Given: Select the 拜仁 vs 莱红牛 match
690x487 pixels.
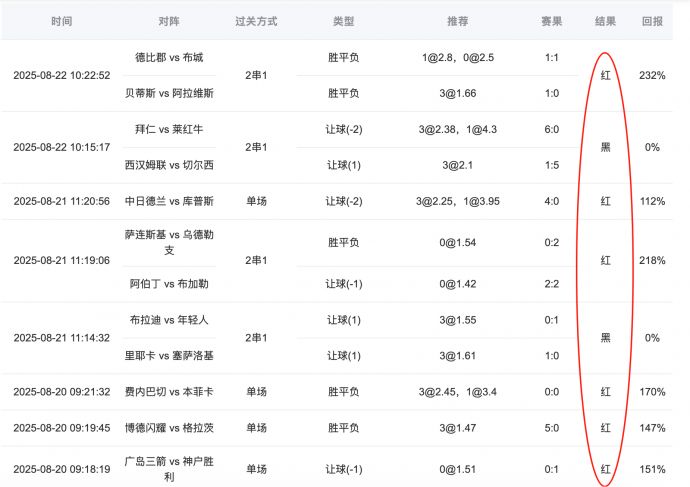Looking at the screenshot, I should pos(168,129).
